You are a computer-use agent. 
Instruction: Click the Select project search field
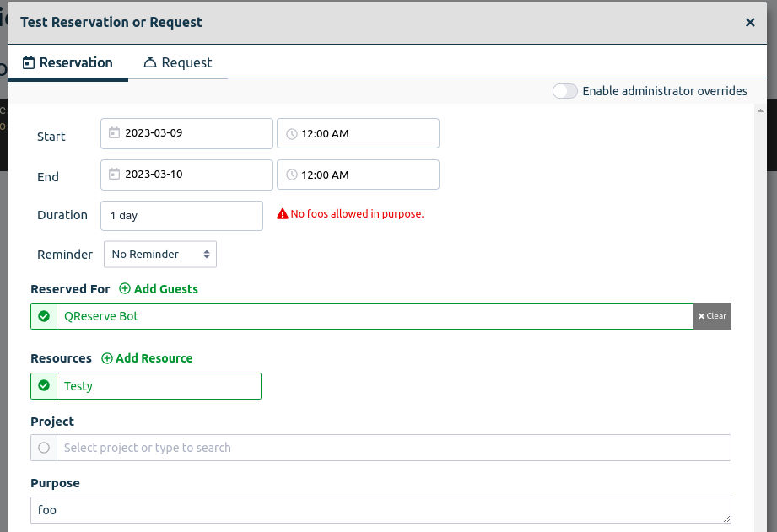coord(394,448)
